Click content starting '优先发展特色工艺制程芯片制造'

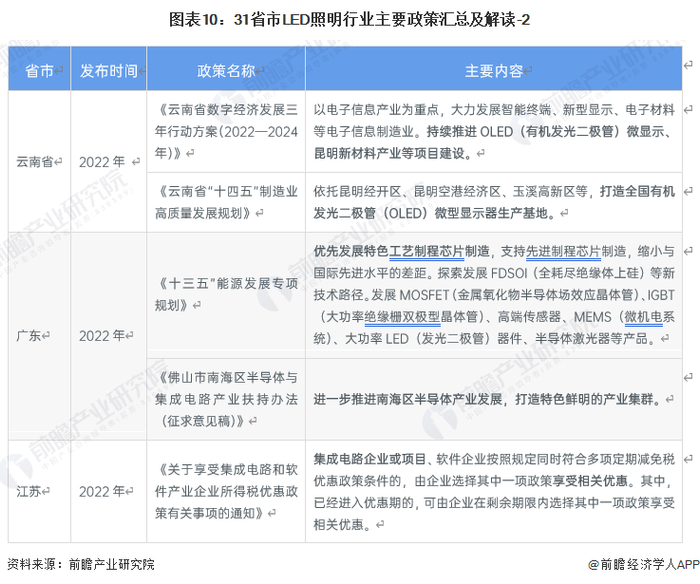click(494, 295)
